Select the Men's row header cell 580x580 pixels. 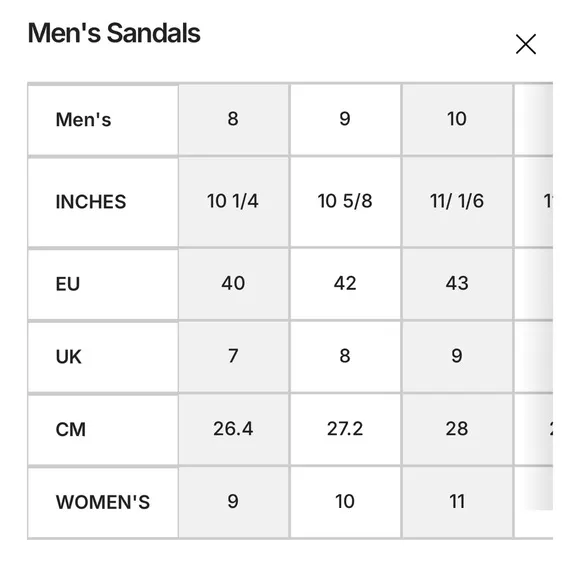[103, 120]
